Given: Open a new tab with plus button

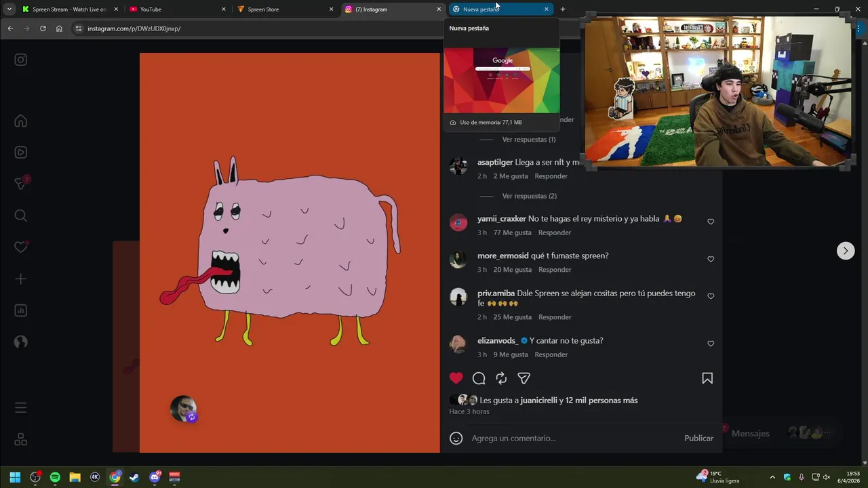Looking at the screenshot, I should tap(562, 9).
